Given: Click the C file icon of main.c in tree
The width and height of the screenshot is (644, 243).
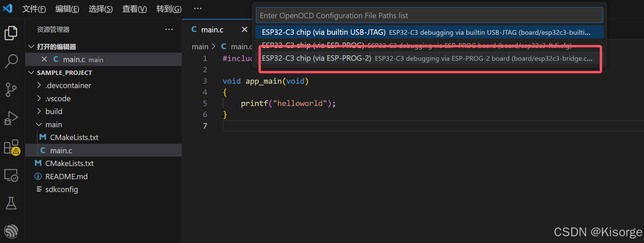Looking at the screenshot, I should coord(43,150).
